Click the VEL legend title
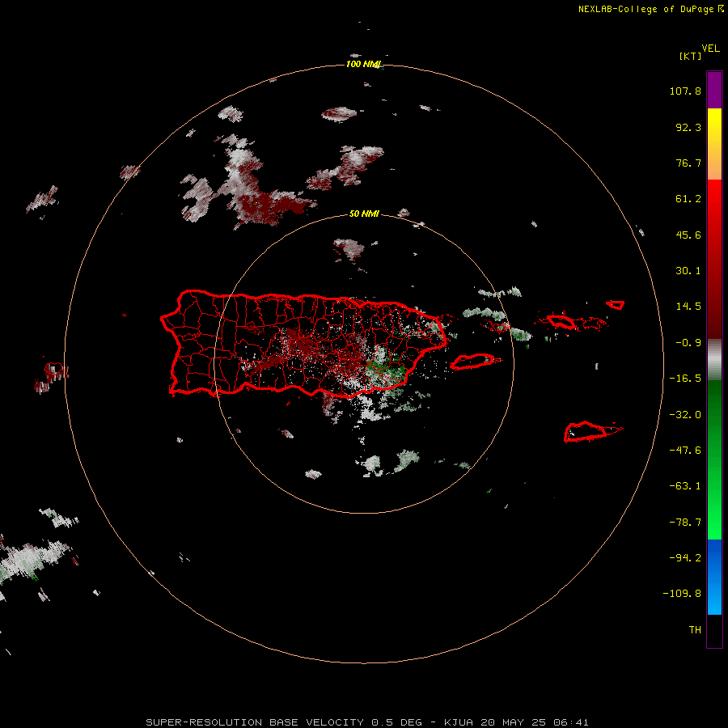The image size is (728, 728). 710,48
